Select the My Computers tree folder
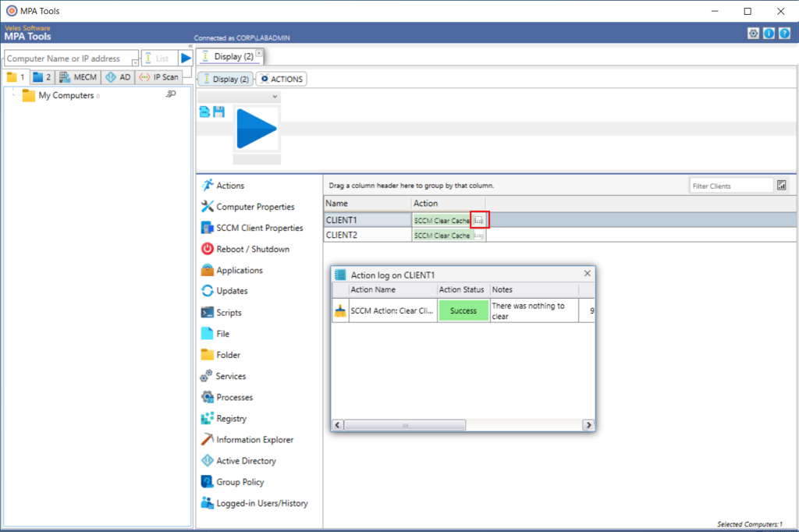The height and width of the screenshot is (532, 799). tap(66, 95)
